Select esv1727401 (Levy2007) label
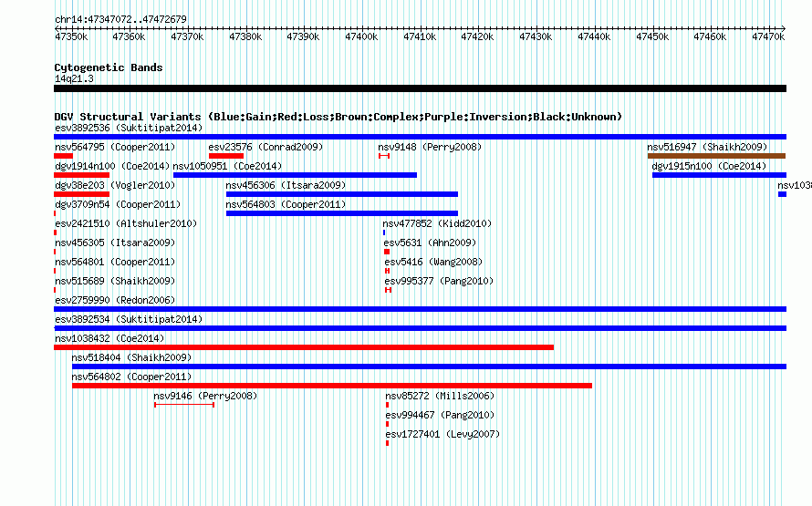The image size is (812, 506). point(442,434)
